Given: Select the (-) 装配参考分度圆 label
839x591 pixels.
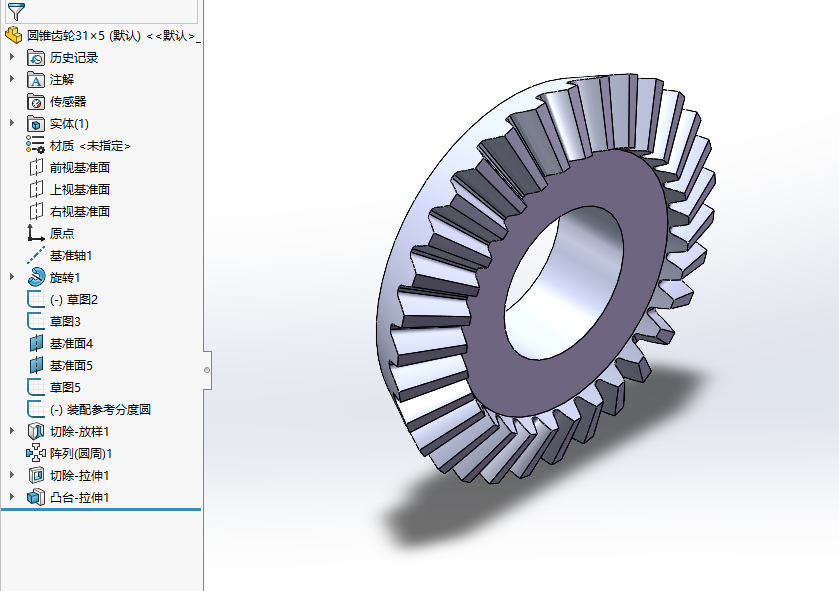Looking at the screenshot, I should [x=101, y=410].
